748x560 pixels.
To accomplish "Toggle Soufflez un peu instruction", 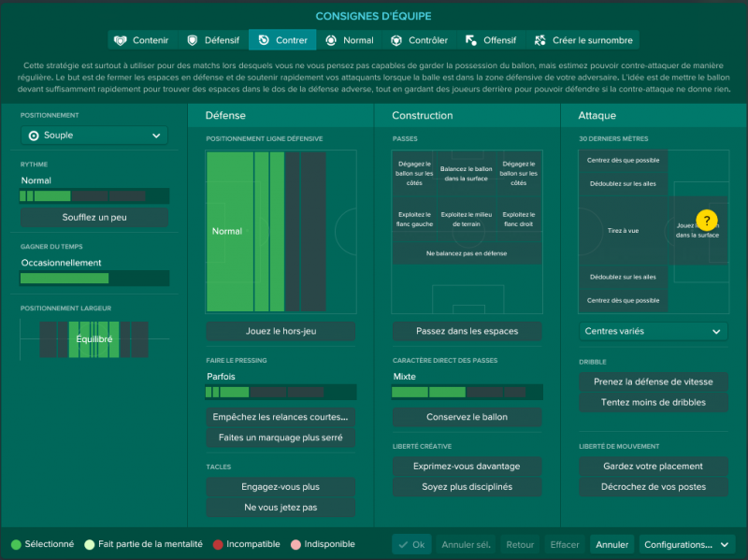I will click(94, 218).
